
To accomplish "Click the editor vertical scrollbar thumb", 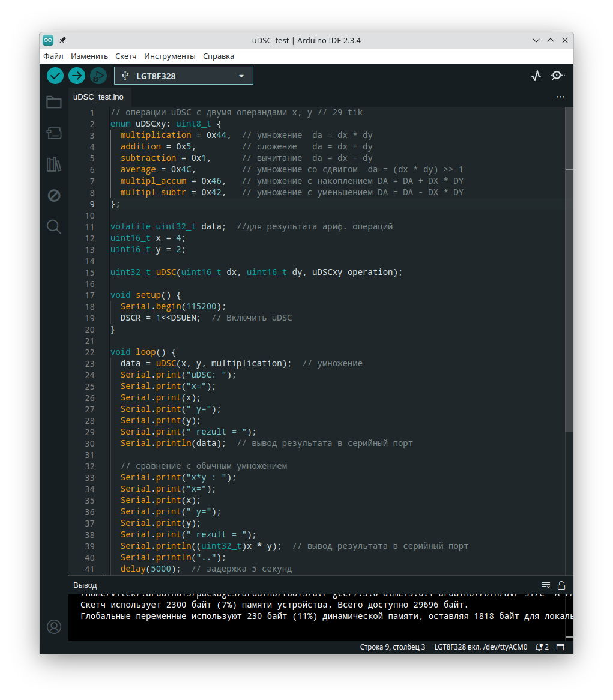I will coord(569,270).
